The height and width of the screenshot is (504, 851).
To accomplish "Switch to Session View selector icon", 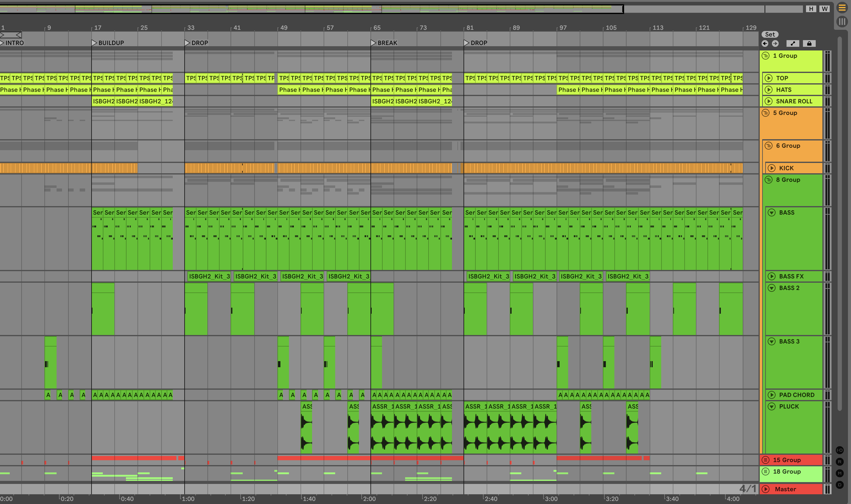I will pos(842,22).
